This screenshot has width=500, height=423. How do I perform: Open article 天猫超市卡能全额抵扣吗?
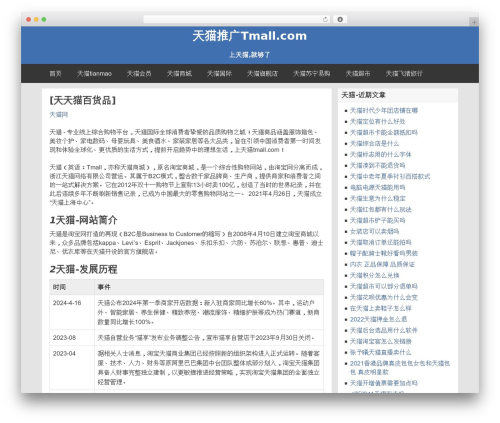(x=384, y=132)
